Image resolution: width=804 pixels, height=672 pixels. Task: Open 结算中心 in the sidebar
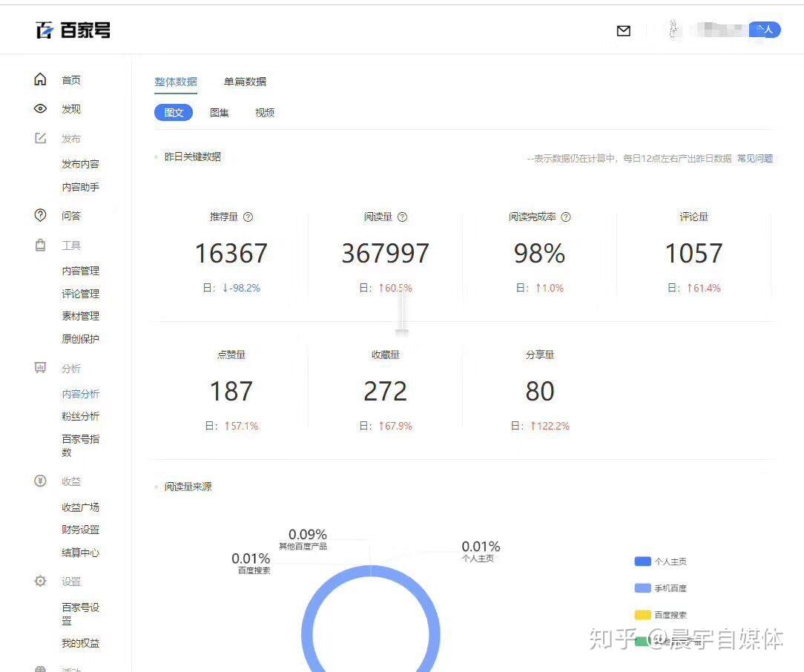[x=81, y=553]
